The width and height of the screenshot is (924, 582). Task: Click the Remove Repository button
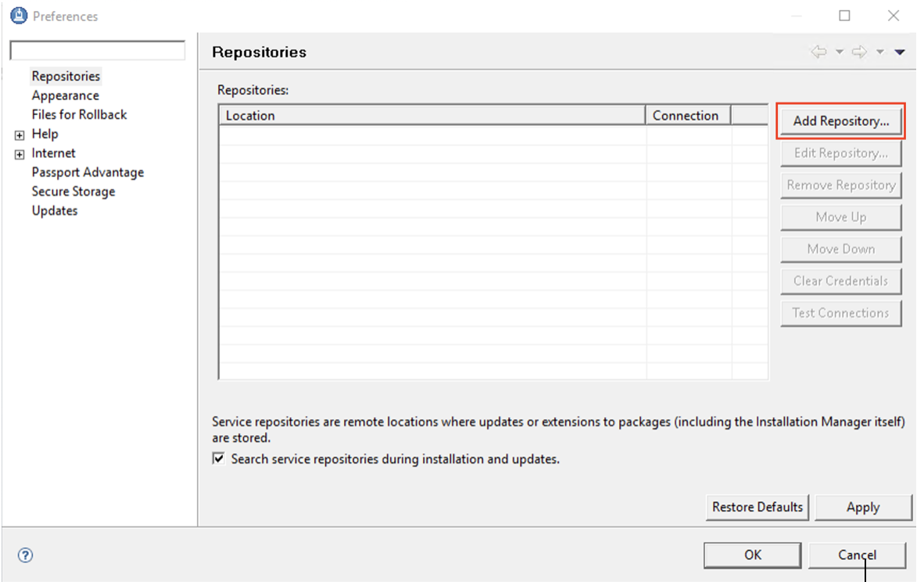(x=841, y=185)
